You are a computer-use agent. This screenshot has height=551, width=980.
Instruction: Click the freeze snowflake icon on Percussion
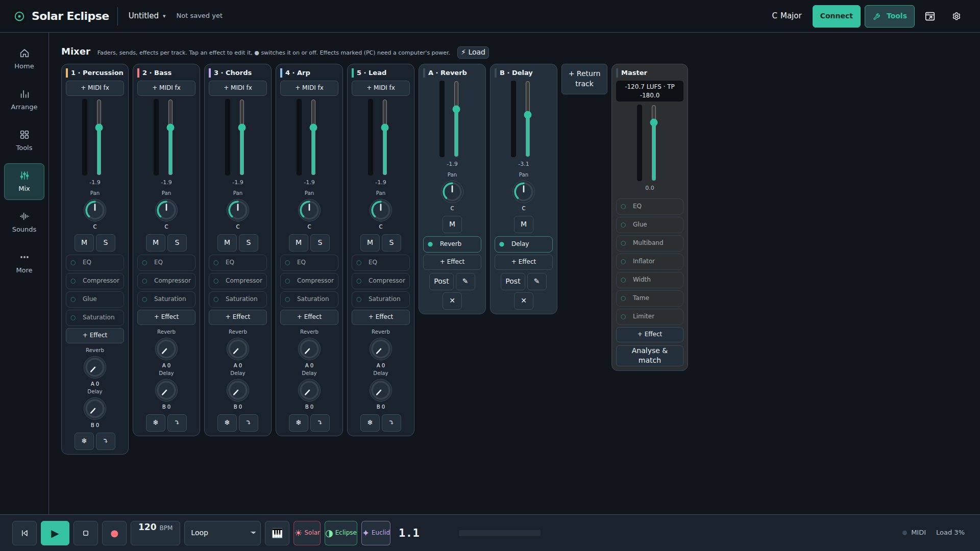point(84,441)
